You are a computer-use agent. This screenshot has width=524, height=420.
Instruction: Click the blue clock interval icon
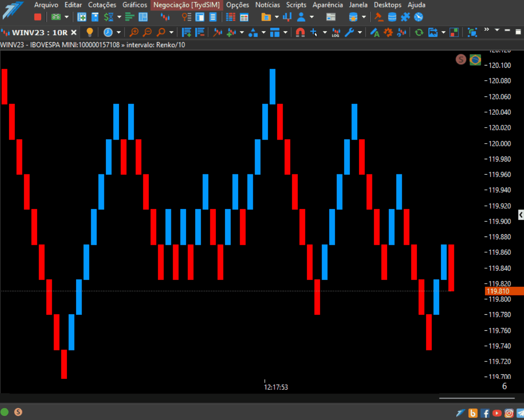(108, 32)
